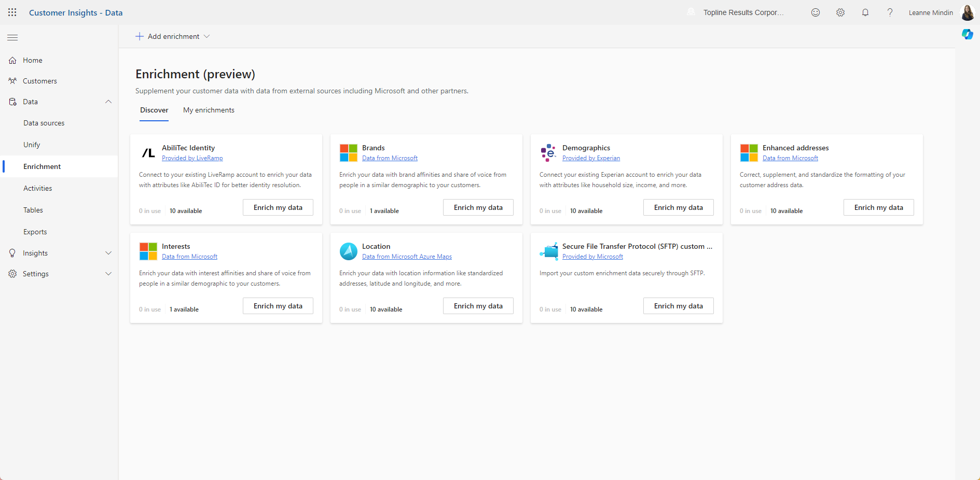Image resolution: width=980 pixels, height=480 pixels.
Task: Collapse the Data section chevron
Action: pyautogui.click(x=108, y=102)
